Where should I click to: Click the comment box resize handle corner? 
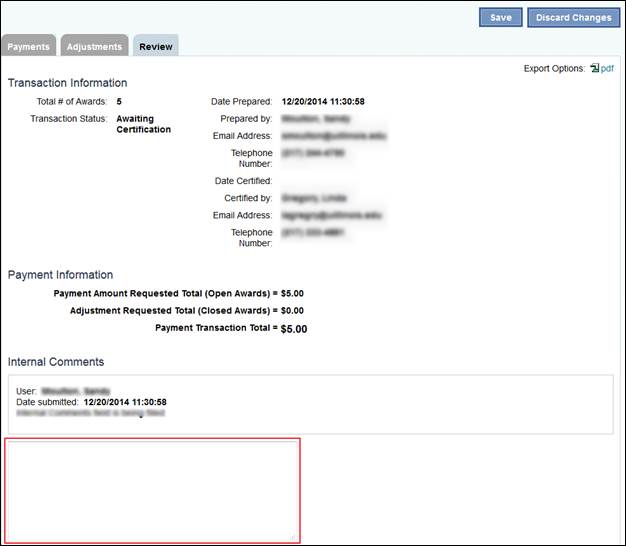click(294, 537)
